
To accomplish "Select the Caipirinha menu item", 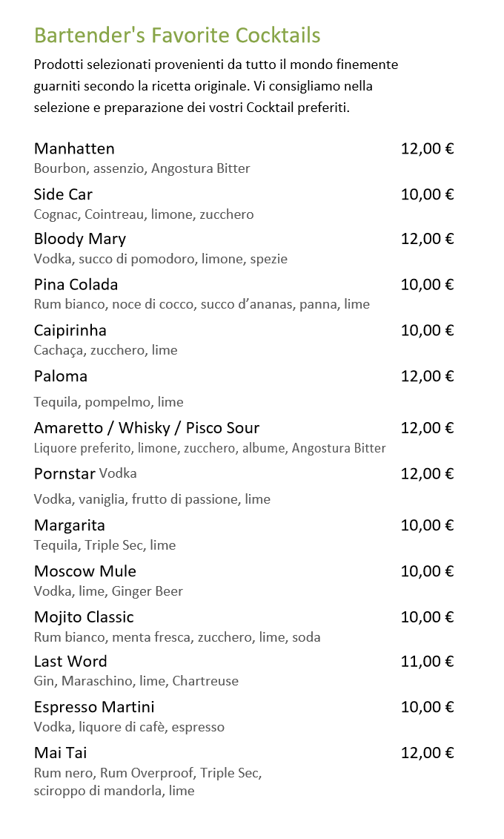I will [x=70, y=331].
